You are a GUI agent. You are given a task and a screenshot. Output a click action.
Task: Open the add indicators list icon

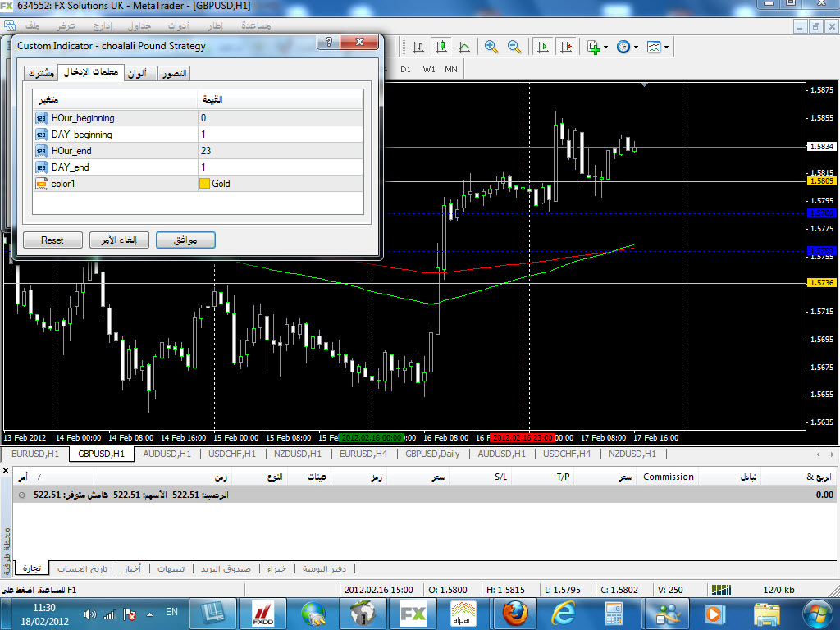594,47
